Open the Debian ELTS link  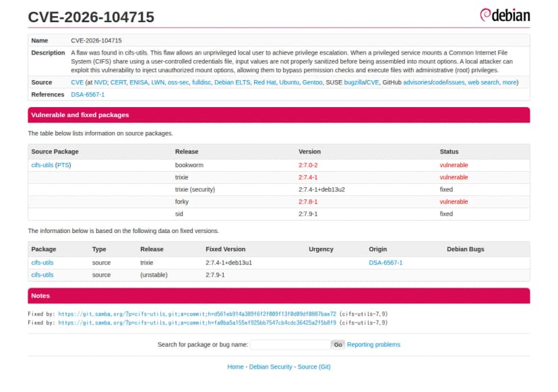point(232,83)
